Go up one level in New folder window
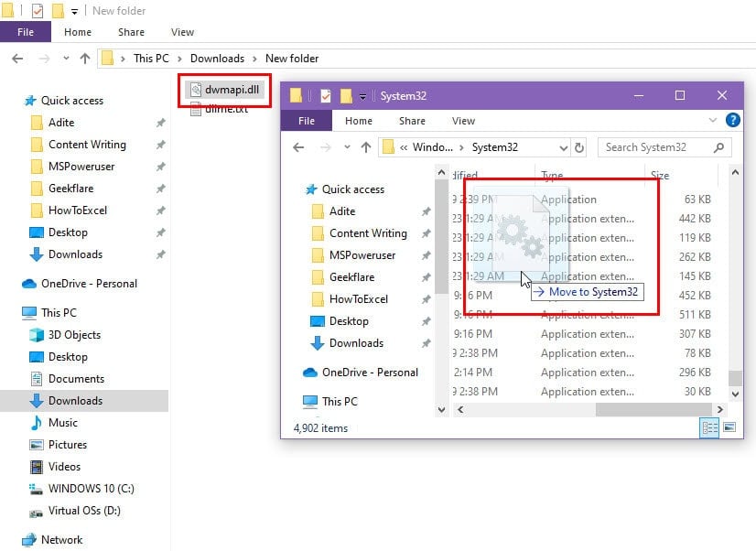Viewport: 756px width, 551px height. coord(85,59)
